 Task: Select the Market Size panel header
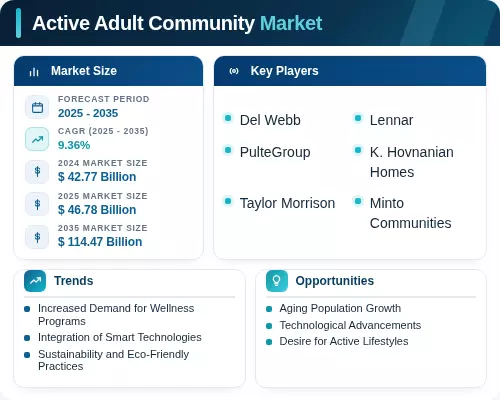(x=108, y=71)
